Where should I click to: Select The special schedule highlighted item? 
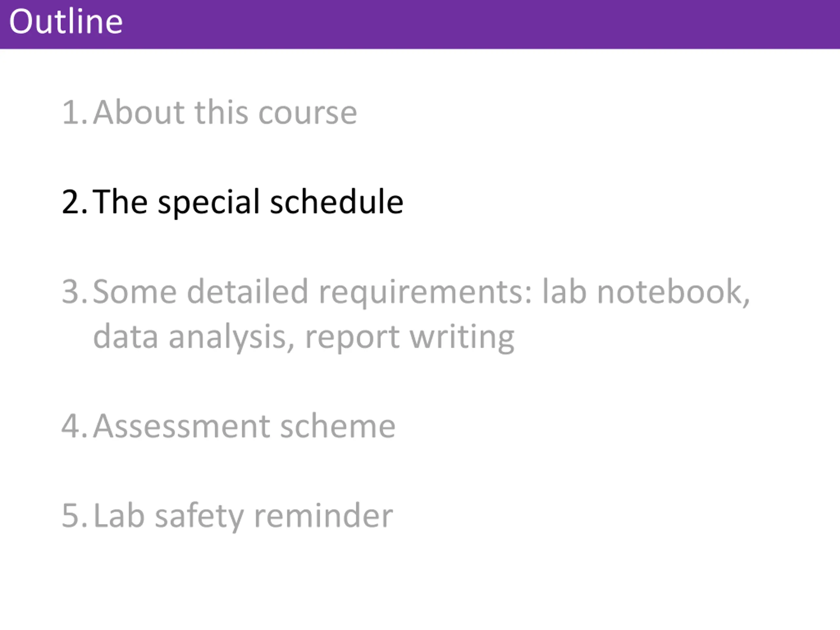tap(248, 202)
